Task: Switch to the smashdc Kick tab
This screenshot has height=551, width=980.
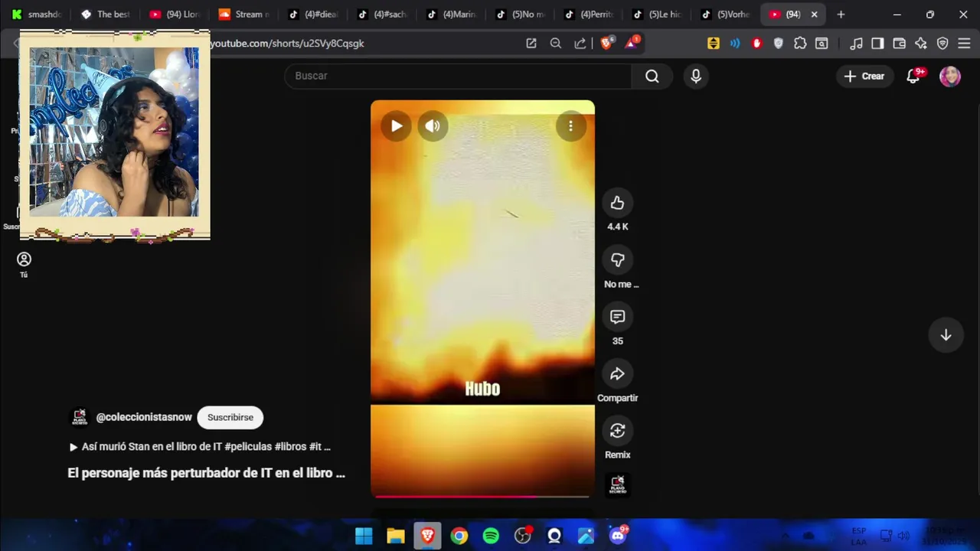Action: [x=36, y=15]
